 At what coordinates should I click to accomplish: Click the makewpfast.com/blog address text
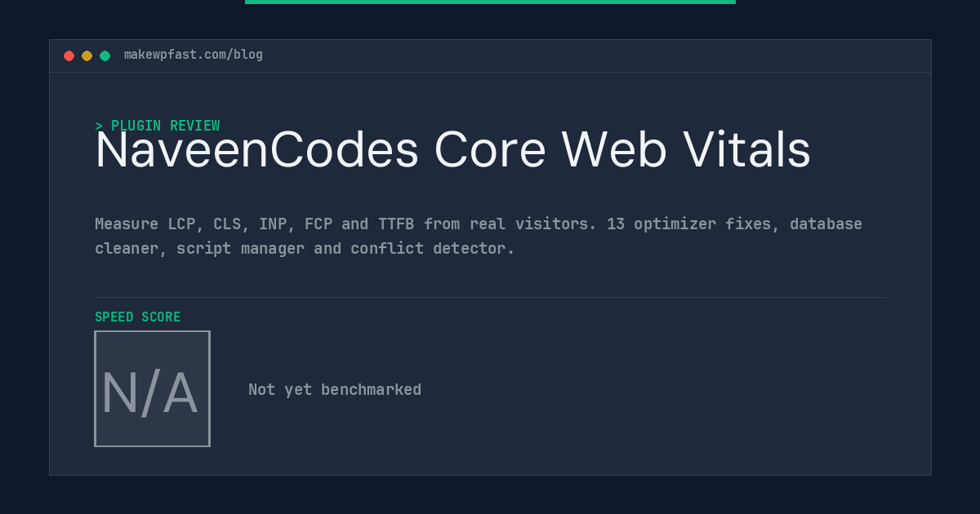(x=194, y=55)
